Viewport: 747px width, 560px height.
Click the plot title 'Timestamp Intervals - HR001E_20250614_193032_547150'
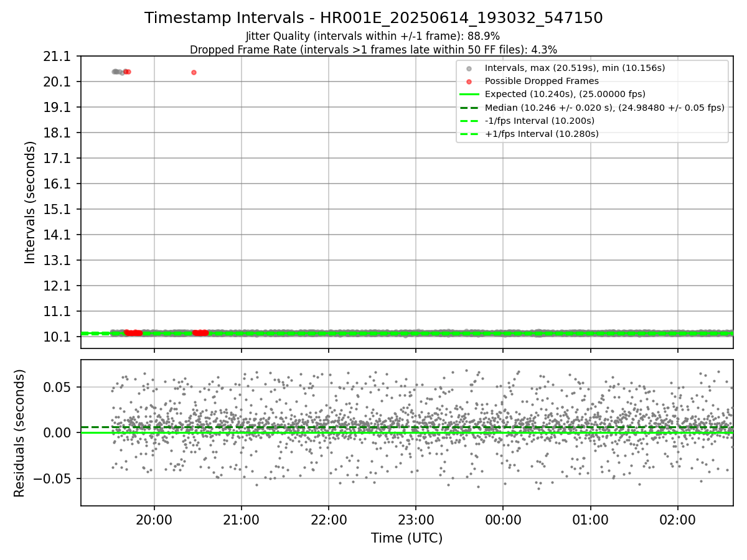(x=374, y=18)
